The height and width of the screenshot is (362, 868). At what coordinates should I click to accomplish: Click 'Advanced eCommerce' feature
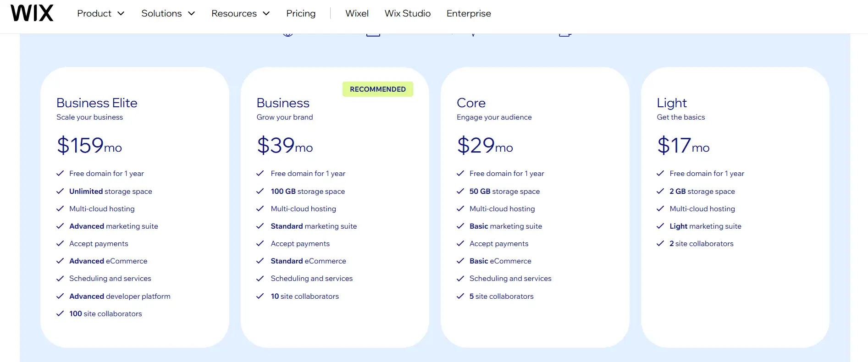108,261
